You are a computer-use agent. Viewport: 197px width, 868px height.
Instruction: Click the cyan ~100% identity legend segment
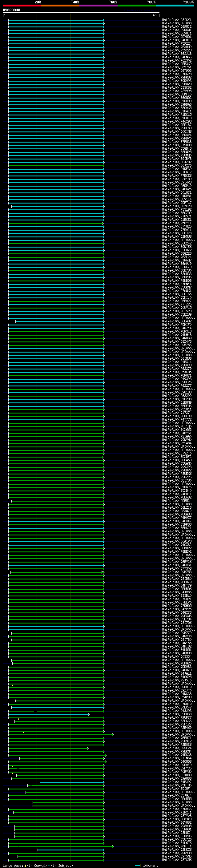pos(175,6)
